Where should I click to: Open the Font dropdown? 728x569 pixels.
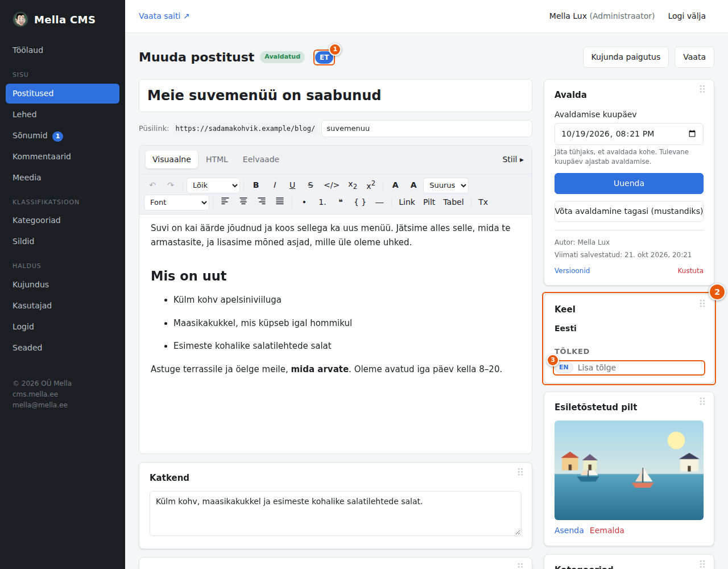pyautogui.click(x=176, y=202)
